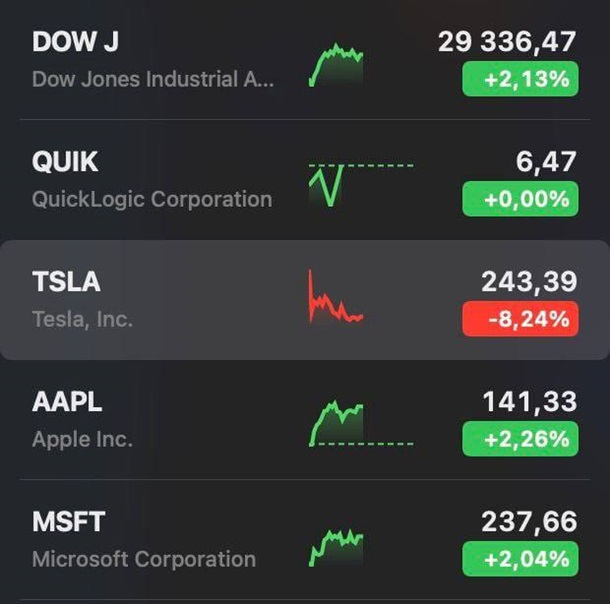610x604 pixels.
Task: Open the TSLA ticker symbol
Action: (x=66, y=282)
